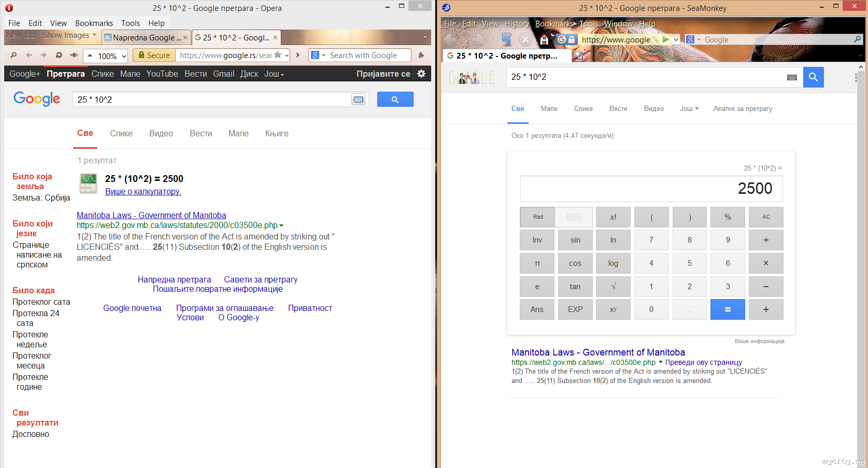Go forward in the Opera window
This screenshot has width=868, height=468.
(x=44, y=55)
